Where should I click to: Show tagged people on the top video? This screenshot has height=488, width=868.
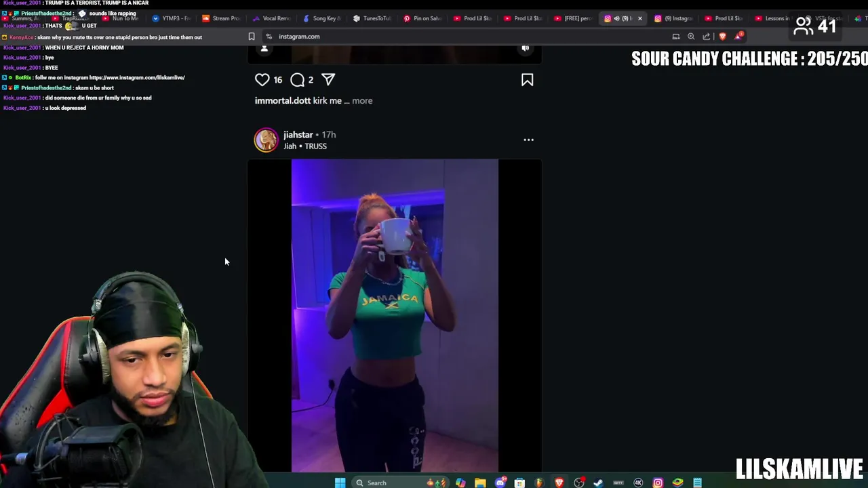[264, 48]
